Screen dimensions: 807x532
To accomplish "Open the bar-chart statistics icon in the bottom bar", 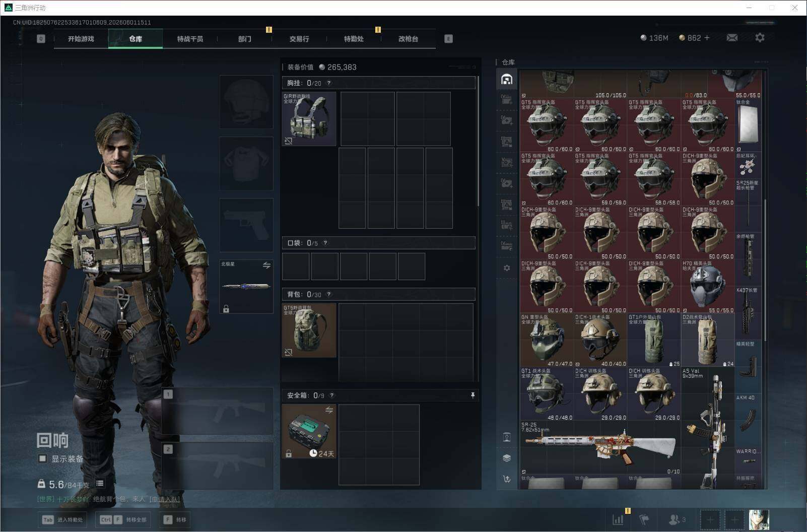I will (618, 519).
